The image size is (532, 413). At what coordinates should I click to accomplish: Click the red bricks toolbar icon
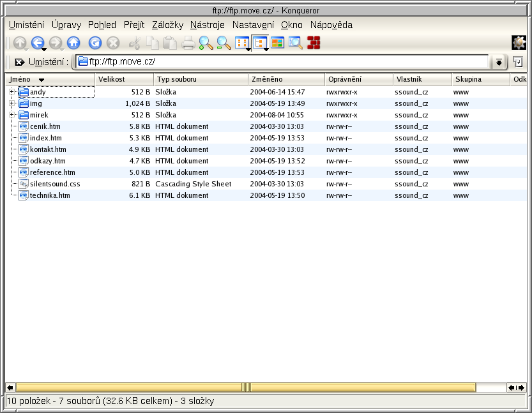click(x=314, y=43)
